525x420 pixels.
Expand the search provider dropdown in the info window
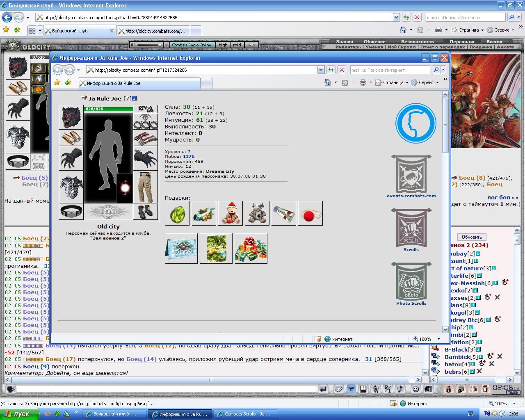tap(443, 70)
